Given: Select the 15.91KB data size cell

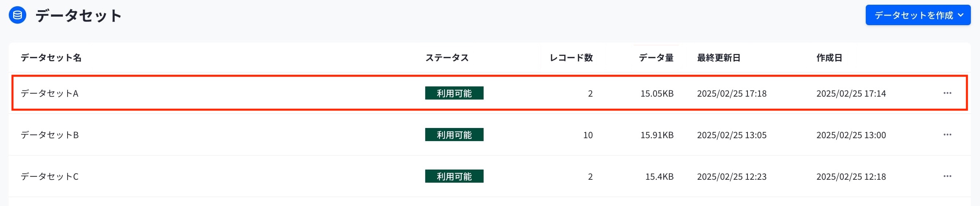Looking at the screenshot, I should pyautogui.click(x=657, y=135).
